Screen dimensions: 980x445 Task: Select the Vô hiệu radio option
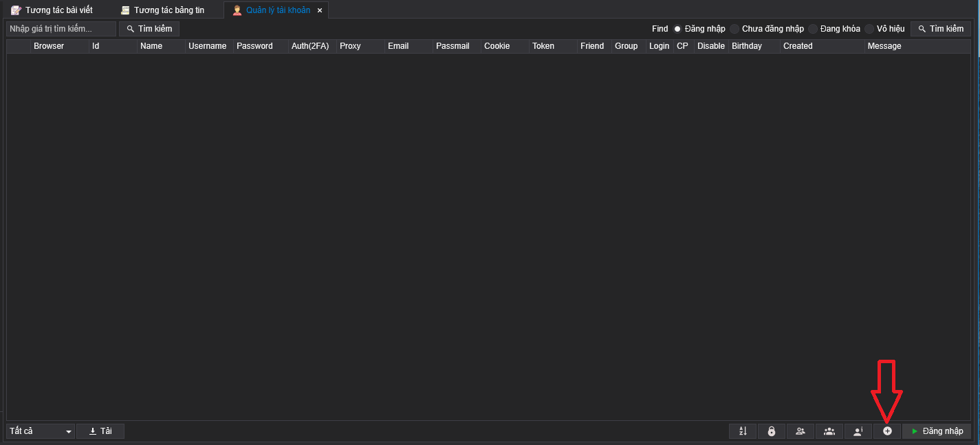click(x=869, y=29)
